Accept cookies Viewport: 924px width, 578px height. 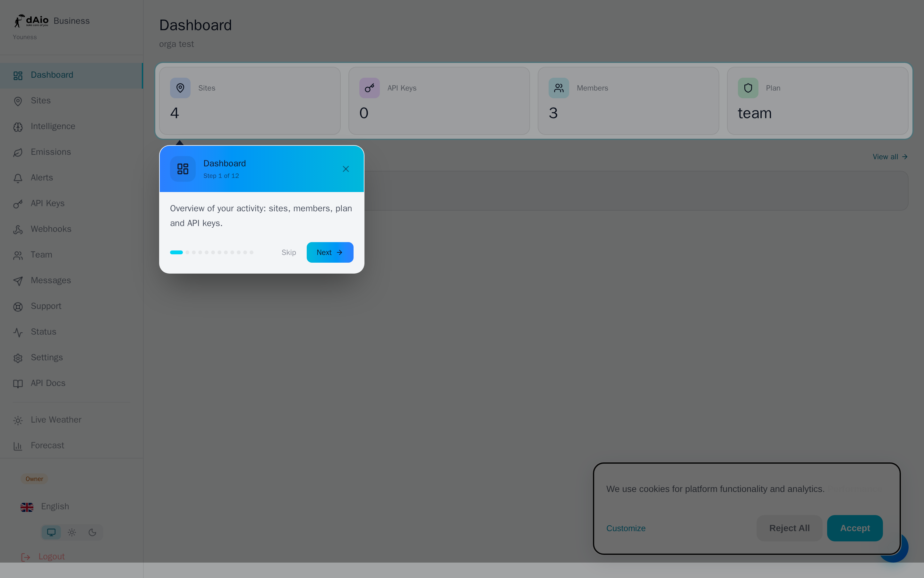click(855, 528)
